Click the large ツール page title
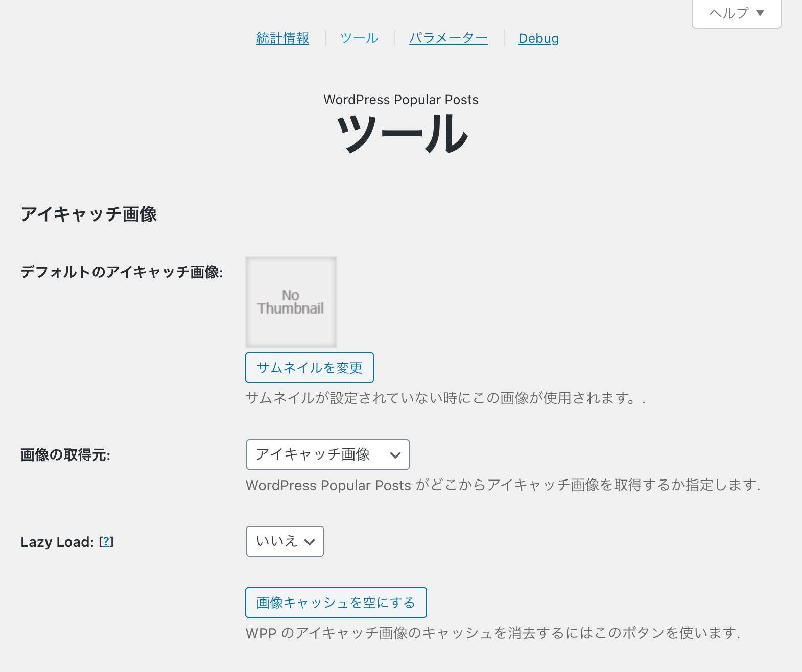This screenshot has height=672, width=802. tap(402, 134)
